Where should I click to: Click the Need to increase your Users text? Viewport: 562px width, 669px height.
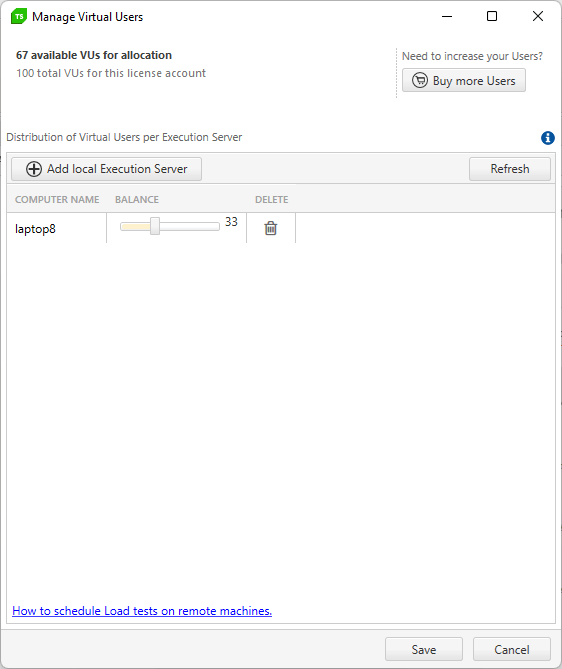[472, 56]
